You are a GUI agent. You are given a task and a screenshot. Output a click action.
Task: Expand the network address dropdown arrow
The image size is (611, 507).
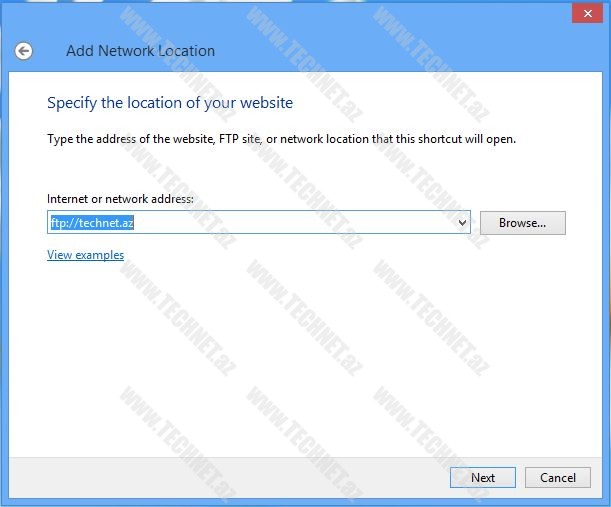pyautogui.click(x=462, y=223)
